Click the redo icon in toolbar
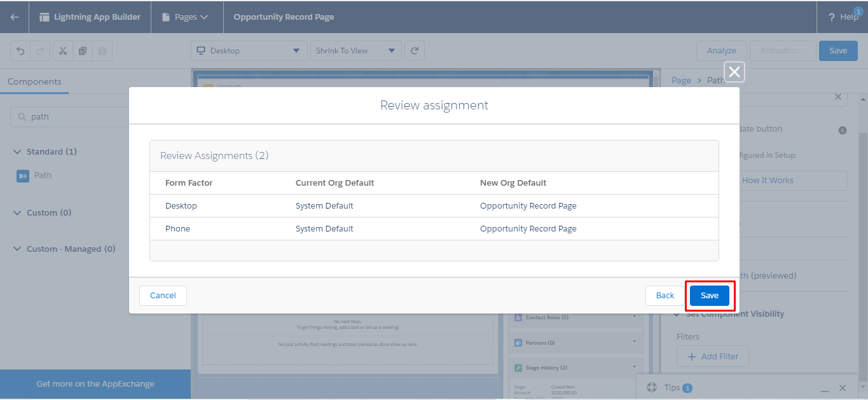868x400 pixels. click(39, 51)
